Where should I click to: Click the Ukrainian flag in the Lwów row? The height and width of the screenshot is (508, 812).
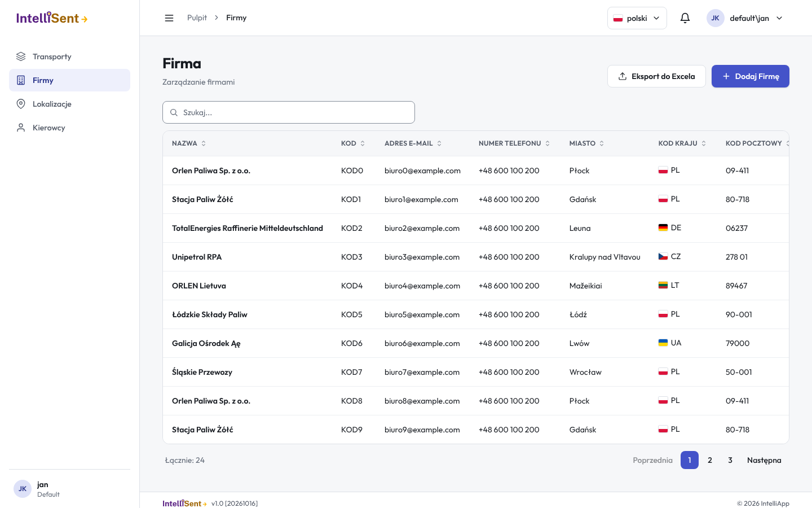pos(663,343)
